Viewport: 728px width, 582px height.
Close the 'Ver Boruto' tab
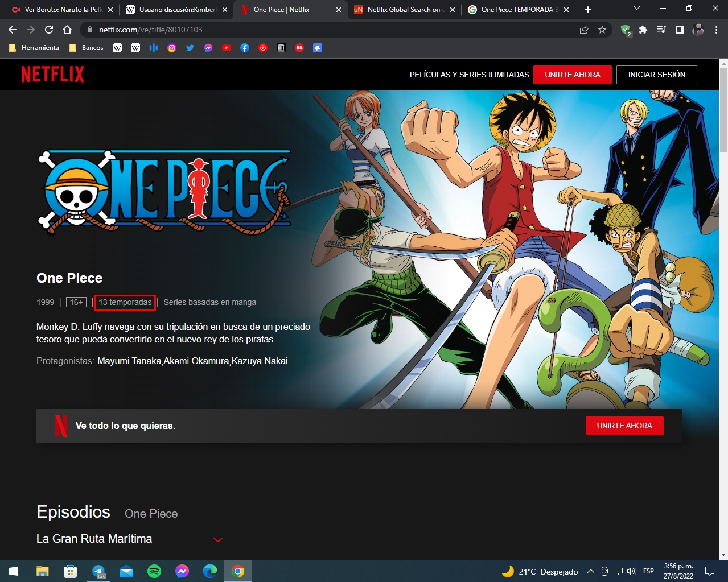110,10
